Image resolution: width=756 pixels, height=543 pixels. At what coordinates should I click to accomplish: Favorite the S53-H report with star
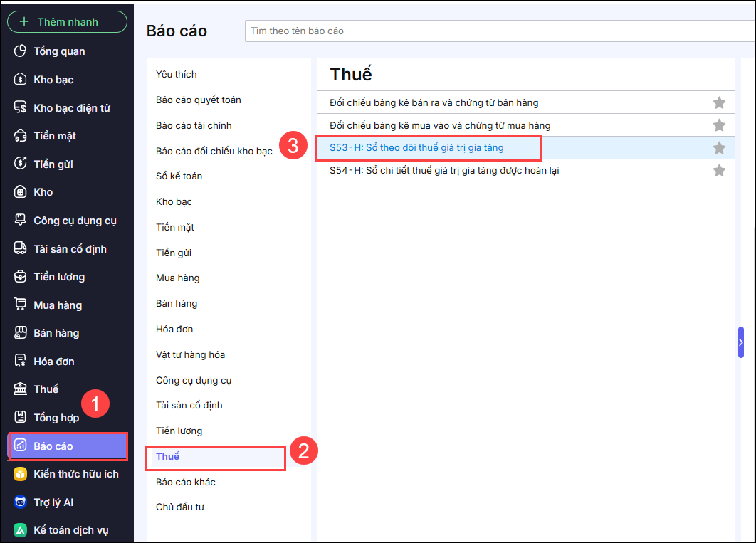click(x=719, y=148)
